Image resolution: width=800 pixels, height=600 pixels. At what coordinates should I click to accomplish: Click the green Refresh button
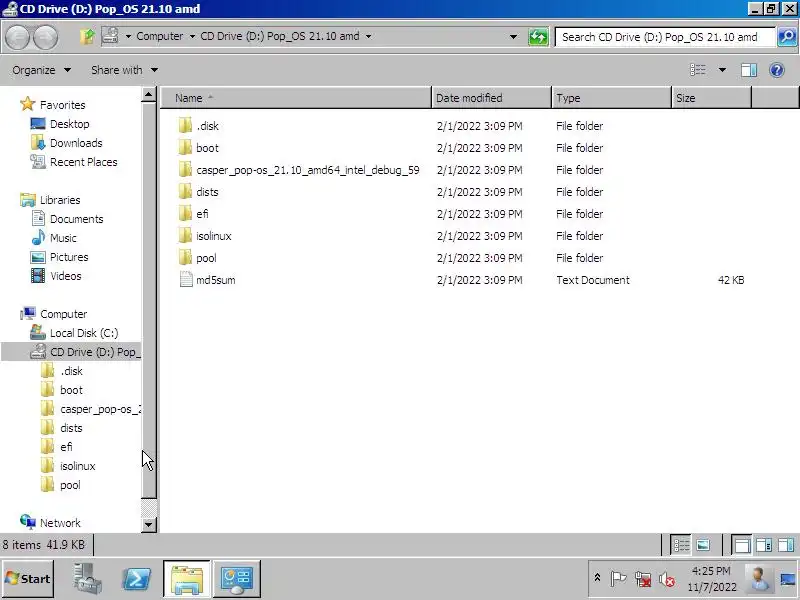[538, 37]
